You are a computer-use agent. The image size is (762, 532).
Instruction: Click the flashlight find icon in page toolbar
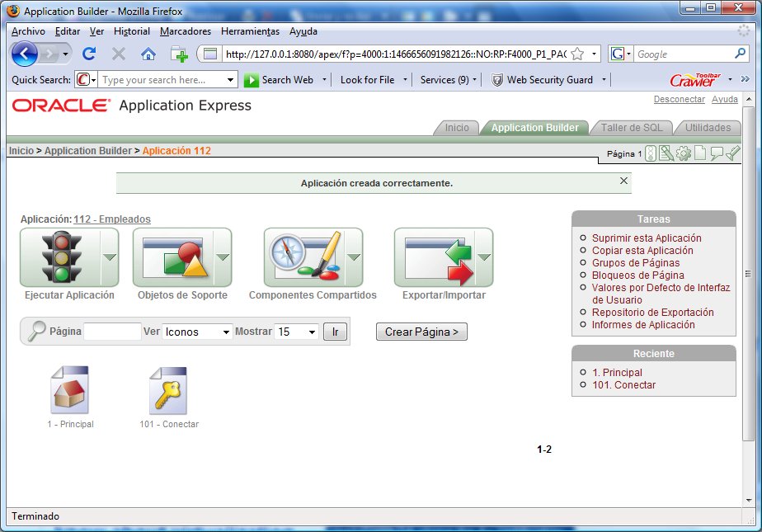pos(733,153)
